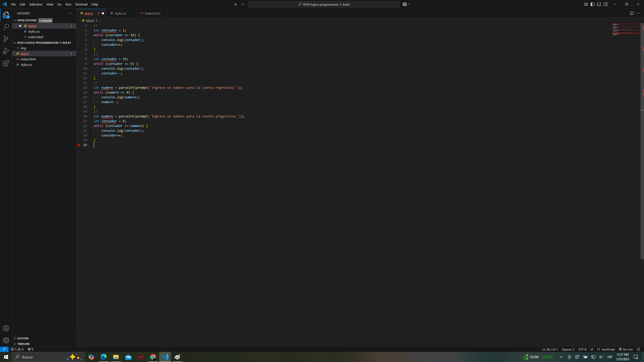
Task: Open the Manage gear icon
Action: pyautogui.click(x=6, y=340)
